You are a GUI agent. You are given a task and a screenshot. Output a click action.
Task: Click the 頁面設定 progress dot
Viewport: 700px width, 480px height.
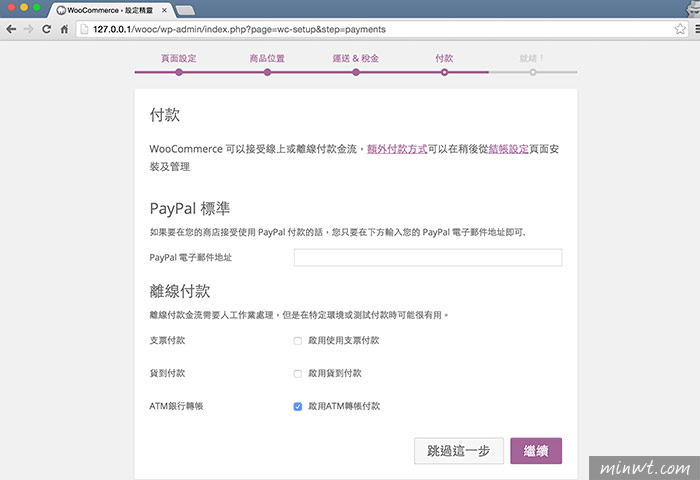[x=179, y=72]
